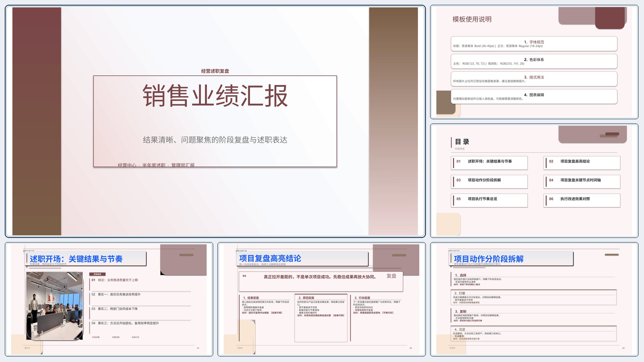Select contents entry 04 项目复盘关键节点时间轴

[x=582, y=182]
